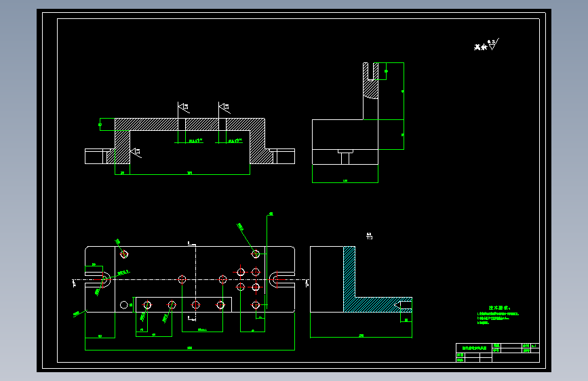Click the T-slot in the side view base
The height and width of the screenshot is (381, 588).
pyautogui.click(x=345, y=157)
